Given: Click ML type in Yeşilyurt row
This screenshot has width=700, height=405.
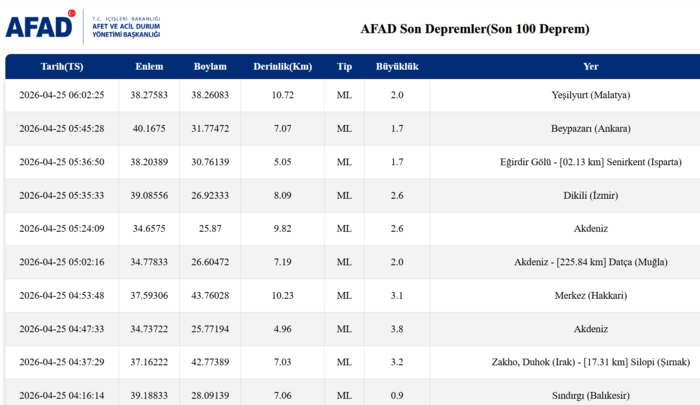Looking at the screenshot, I should (x=344, y=95).
